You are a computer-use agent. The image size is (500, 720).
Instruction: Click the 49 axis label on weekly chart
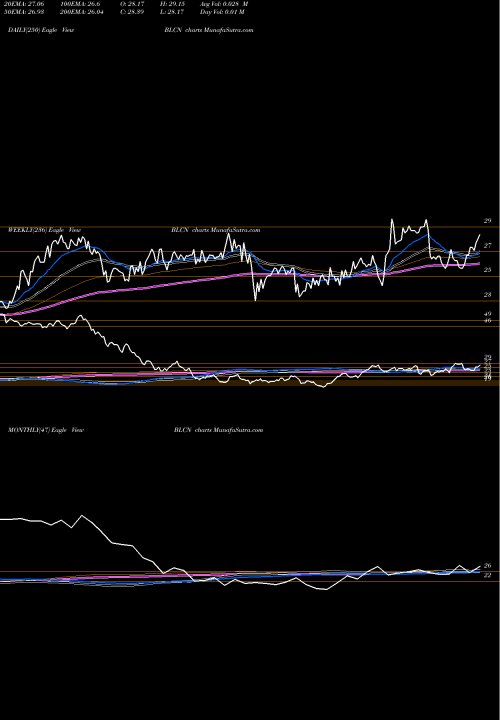click(488, 315)
